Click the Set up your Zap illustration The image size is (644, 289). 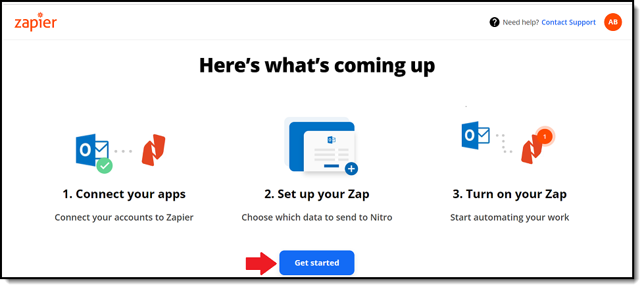[x=321, y=146]
